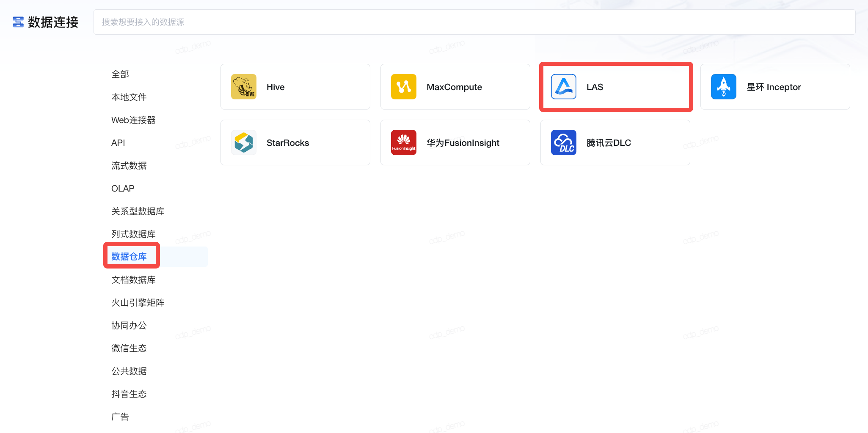Click the MaxCompute yellow logo icon
Viewport: 868px width, 433px height.
click(x=404, y=87)
